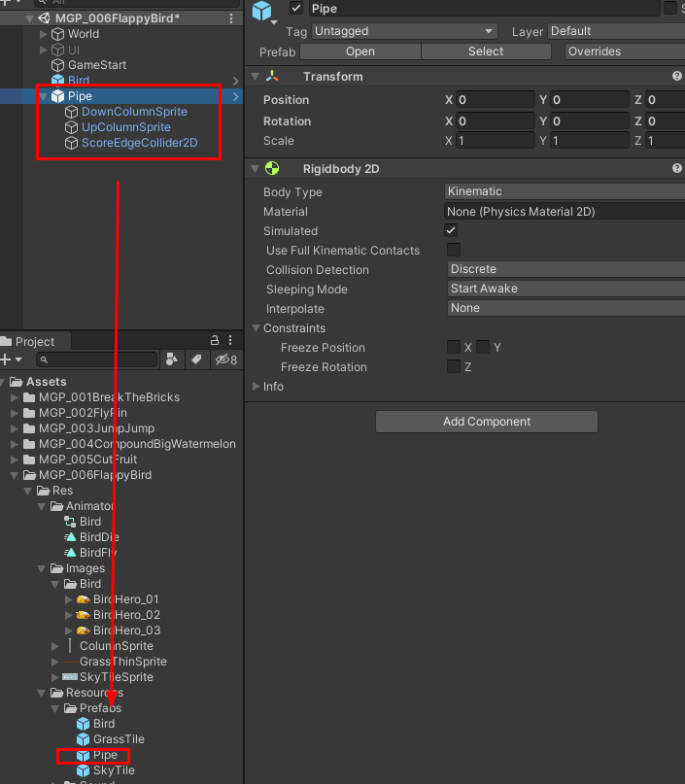685x784 pixels.
Task: Expand World object in Hierarchy
Action: pyautogui.click(x=43, y=34)
